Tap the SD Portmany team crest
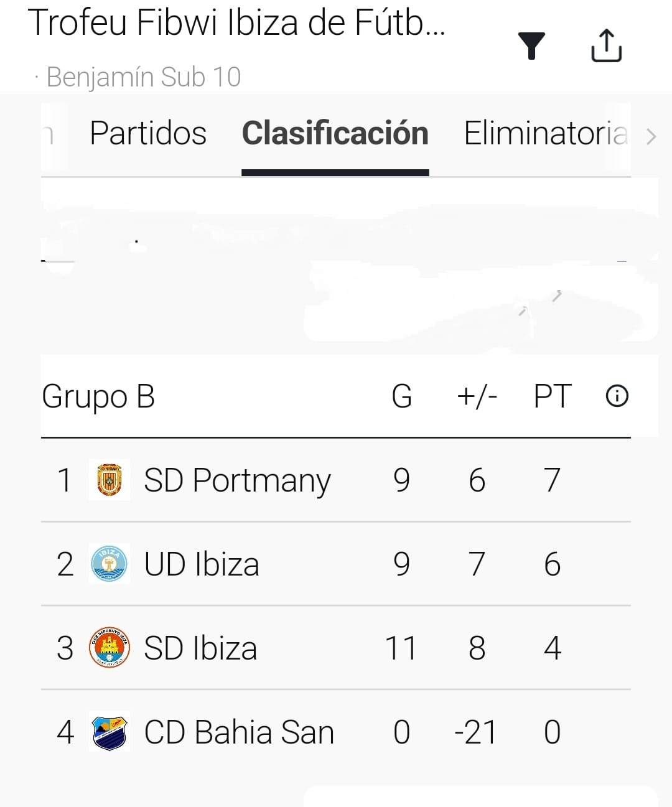Screen dimensions: 672x807 110,480
